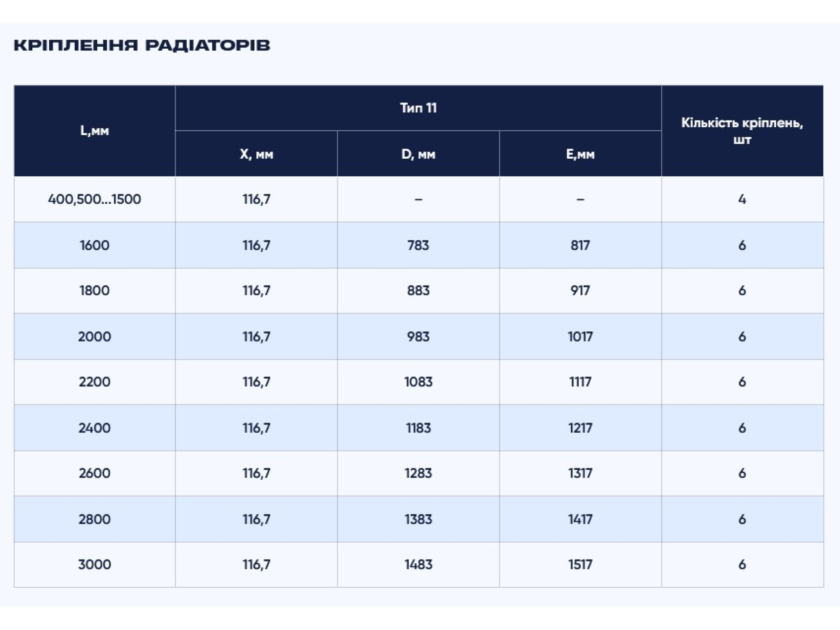This screenshot has height=630, width=840.
Task: Click the 116,7 value in 2400 row
Action: [x=256, y=428]
